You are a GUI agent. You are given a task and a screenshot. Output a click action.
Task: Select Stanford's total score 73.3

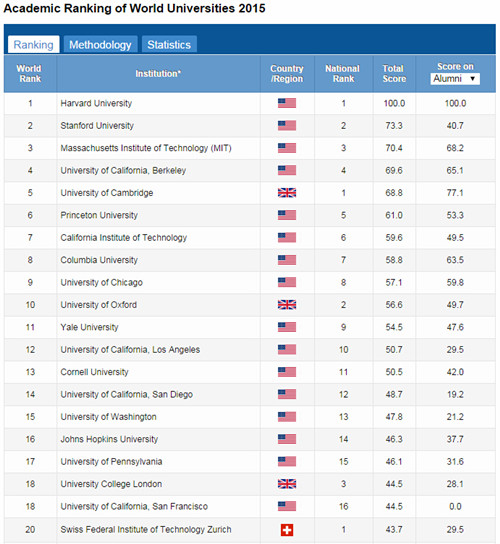pos(394,126)
